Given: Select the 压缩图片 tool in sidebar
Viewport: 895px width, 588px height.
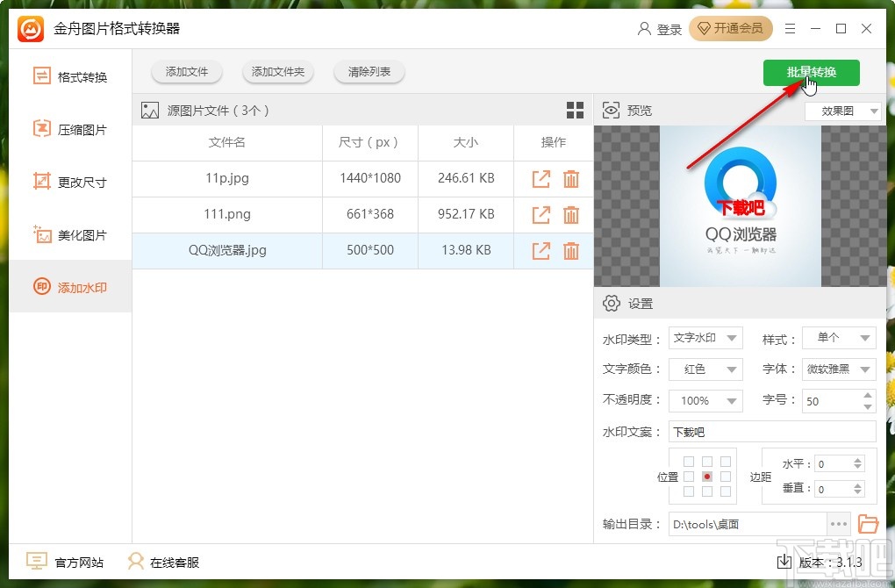Looking at the screenshot, I should (x=70, y=129).
